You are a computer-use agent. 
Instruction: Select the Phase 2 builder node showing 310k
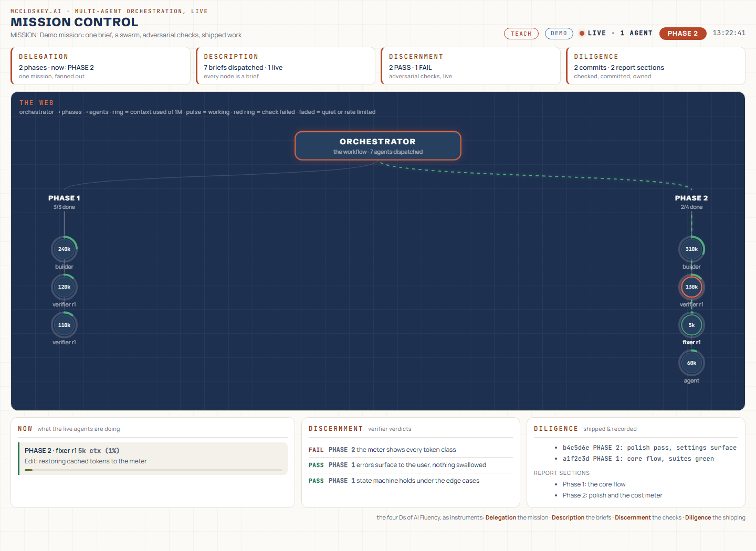[x=691, y=249]
